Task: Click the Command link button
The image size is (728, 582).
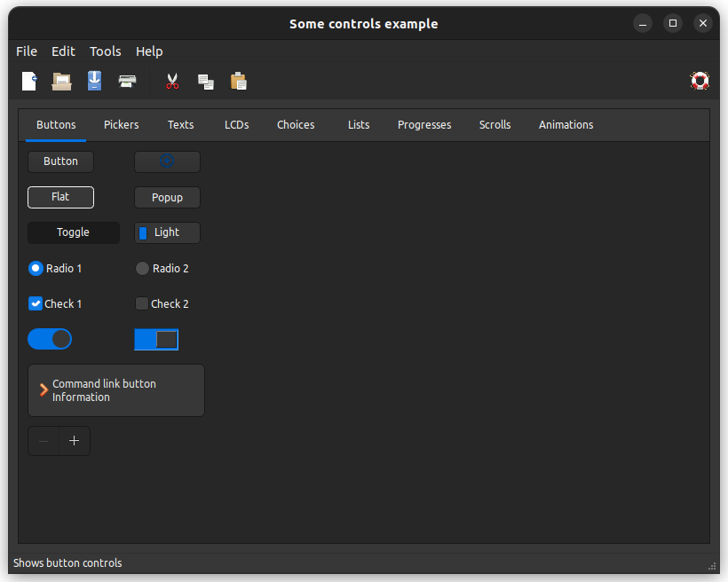Action: (116, 390)
